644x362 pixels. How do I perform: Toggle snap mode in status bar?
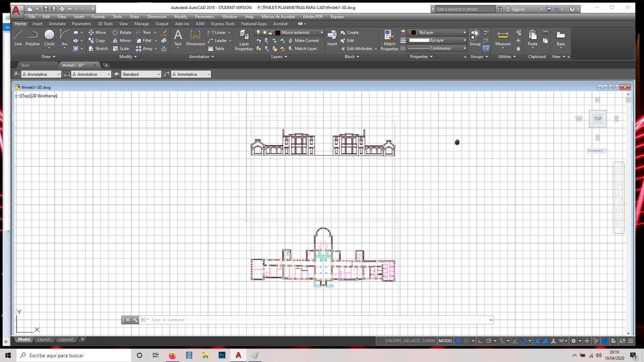(466, 341)
